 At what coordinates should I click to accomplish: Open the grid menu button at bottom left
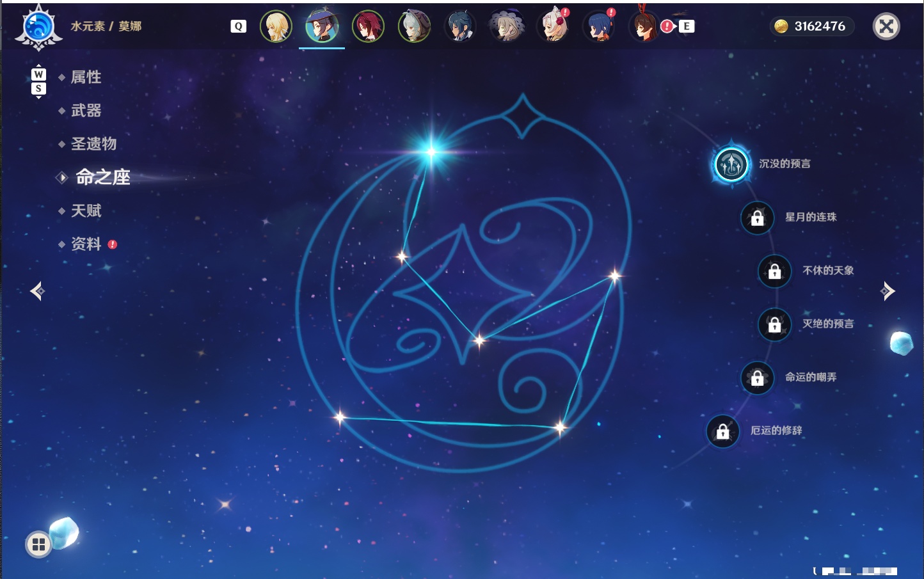pyautogui.click(x=38, y=544)
